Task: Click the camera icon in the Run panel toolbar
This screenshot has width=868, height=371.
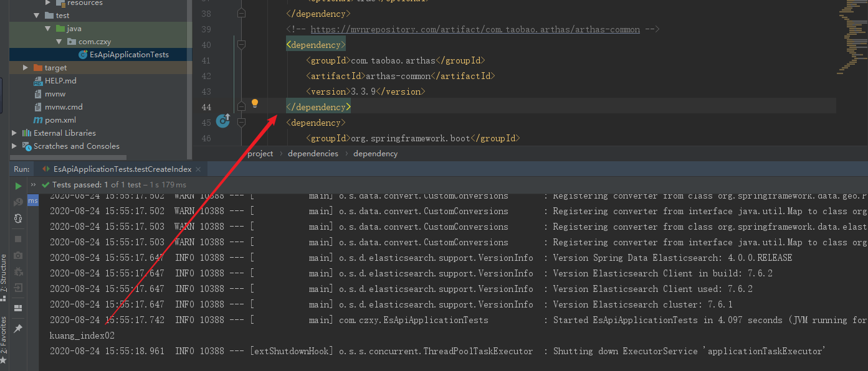Action: (x=18, y=255)
